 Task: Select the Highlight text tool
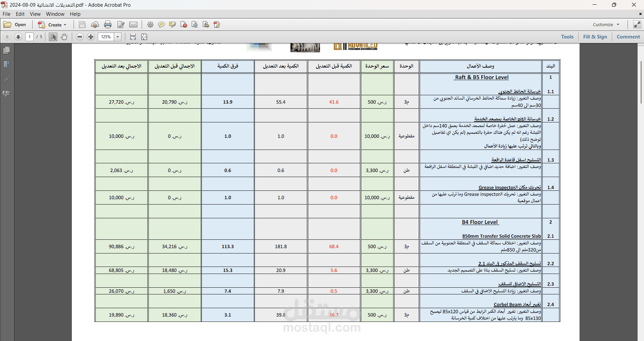tap(173, 24)
